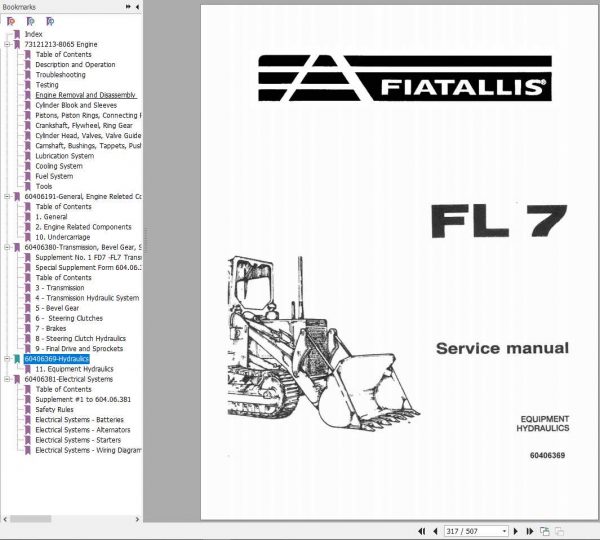Click the bookmarks scroll right arrow

(137, 519)
